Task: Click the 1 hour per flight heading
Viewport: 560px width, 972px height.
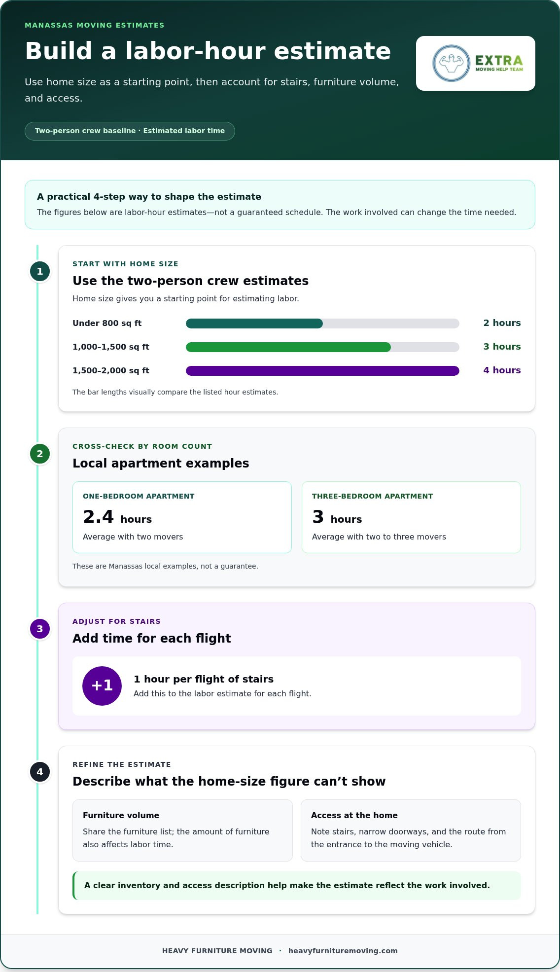Action: 204,679
